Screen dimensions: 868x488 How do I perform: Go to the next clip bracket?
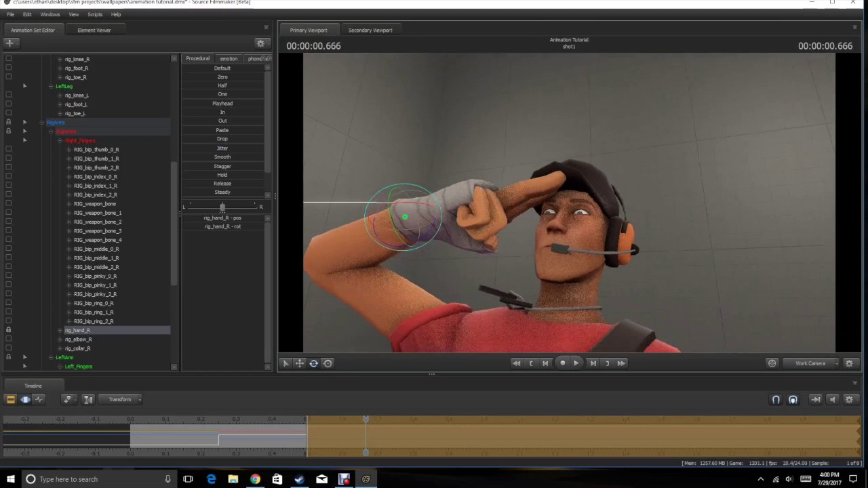607,363
